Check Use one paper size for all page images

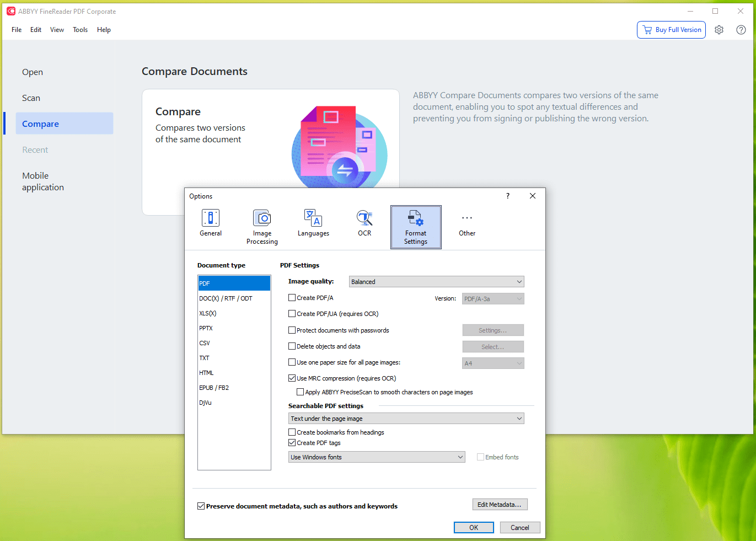(292, 362)
